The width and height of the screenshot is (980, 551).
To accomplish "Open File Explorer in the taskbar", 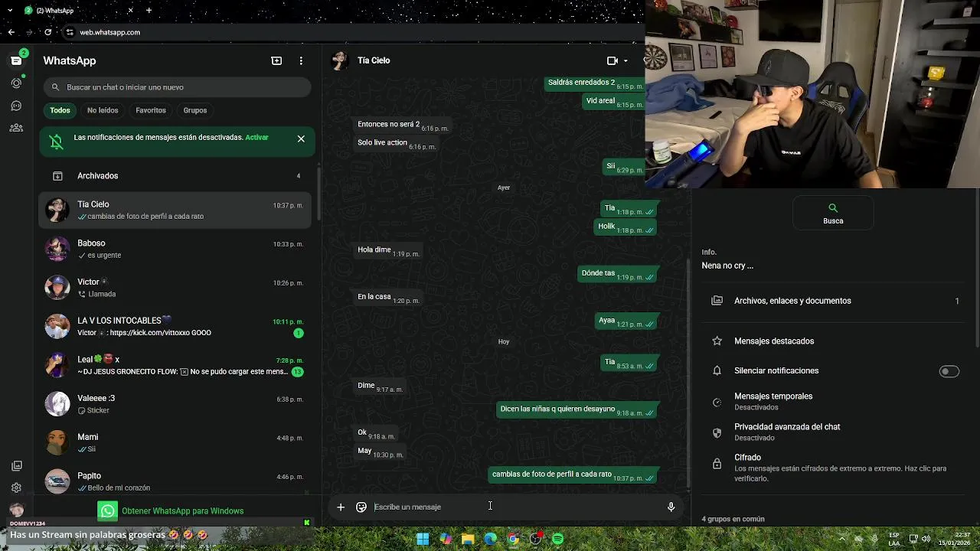I will coord(468,539).
